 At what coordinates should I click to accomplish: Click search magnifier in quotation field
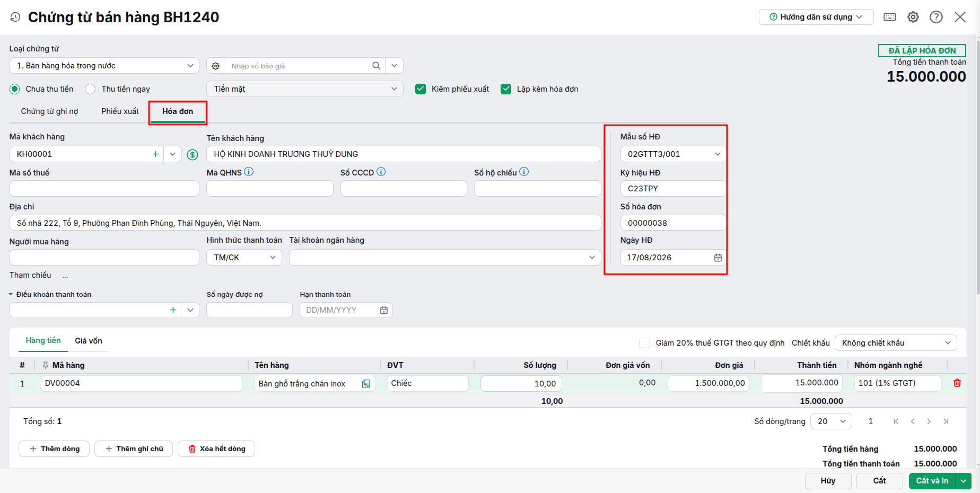[x=377, y=66]
